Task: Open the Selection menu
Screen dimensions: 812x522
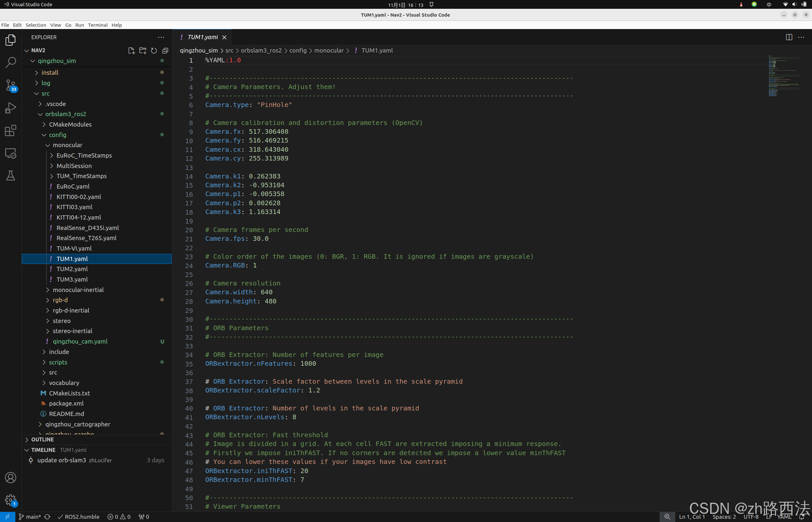Action: [x=36, y=25]
